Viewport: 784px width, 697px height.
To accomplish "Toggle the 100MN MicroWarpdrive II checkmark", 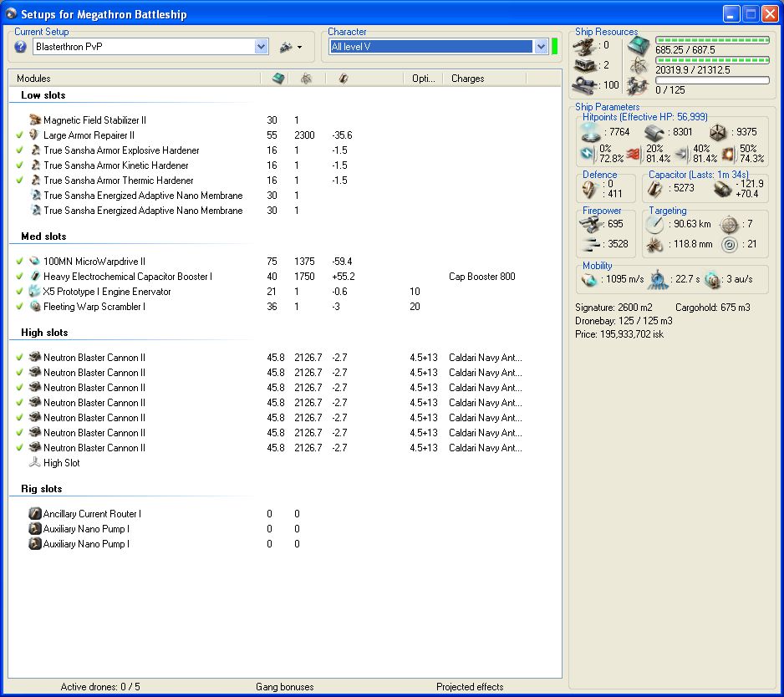I will [x=19, y=261].
